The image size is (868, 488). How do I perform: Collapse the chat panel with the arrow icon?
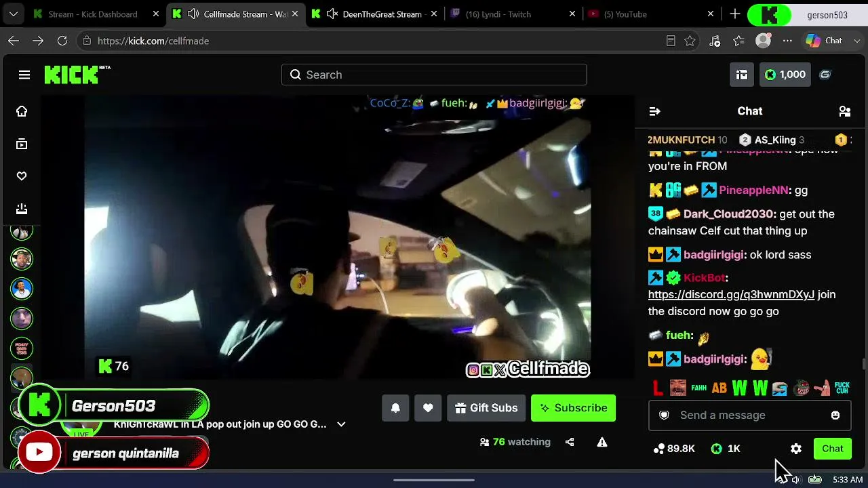654,111
